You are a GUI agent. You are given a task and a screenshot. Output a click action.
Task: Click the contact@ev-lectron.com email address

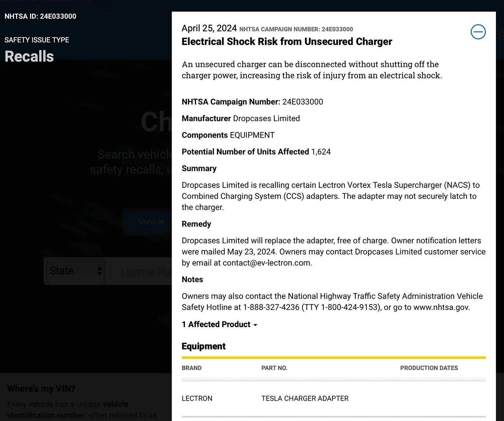(267, 263)
